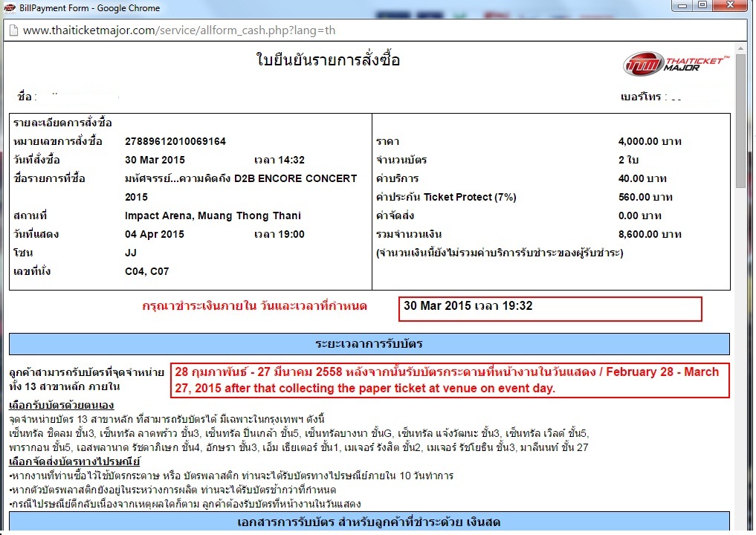Click the service fee 40.00 บาท
Viewport: 756px width, 535px height.
point(642,178)
